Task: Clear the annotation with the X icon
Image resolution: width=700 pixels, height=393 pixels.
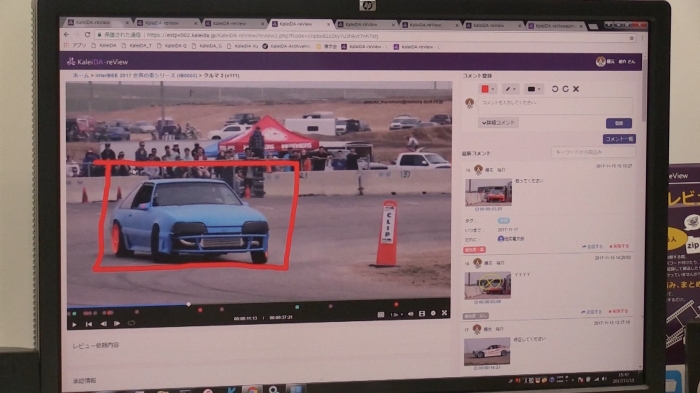Action: tap(576, 89)
